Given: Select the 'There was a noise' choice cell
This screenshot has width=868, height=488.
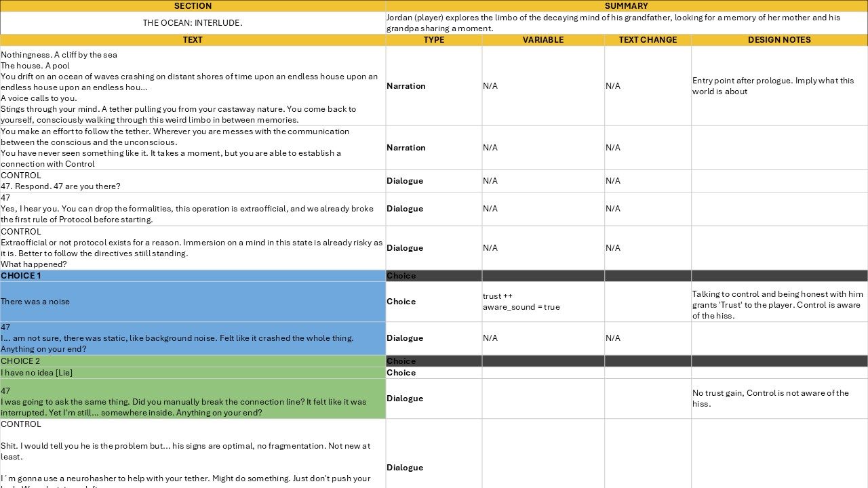Looking at the screenshot, I should point(193,302).
